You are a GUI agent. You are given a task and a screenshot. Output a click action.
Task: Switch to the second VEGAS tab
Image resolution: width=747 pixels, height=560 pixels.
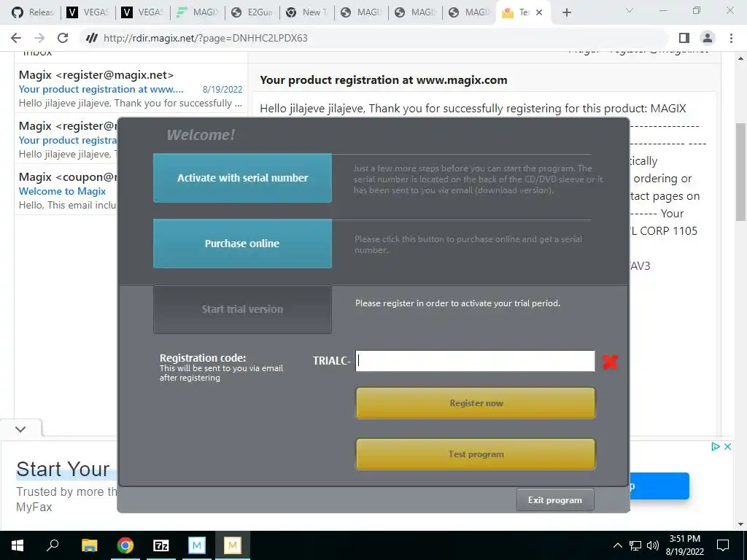142,12
